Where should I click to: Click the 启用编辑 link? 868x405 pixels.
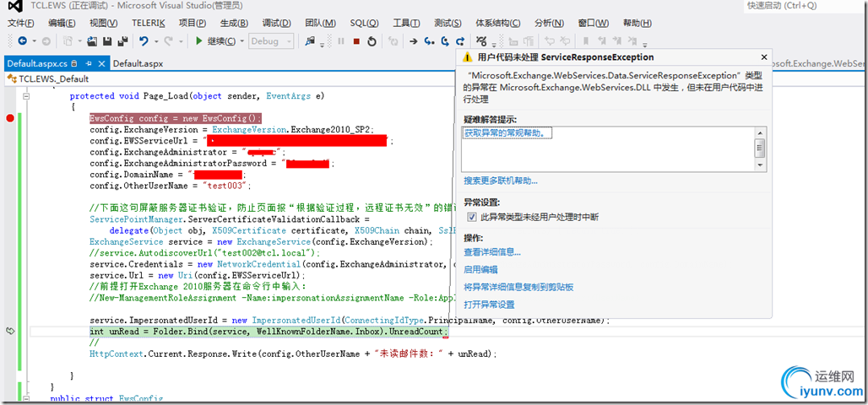point(480,269)
